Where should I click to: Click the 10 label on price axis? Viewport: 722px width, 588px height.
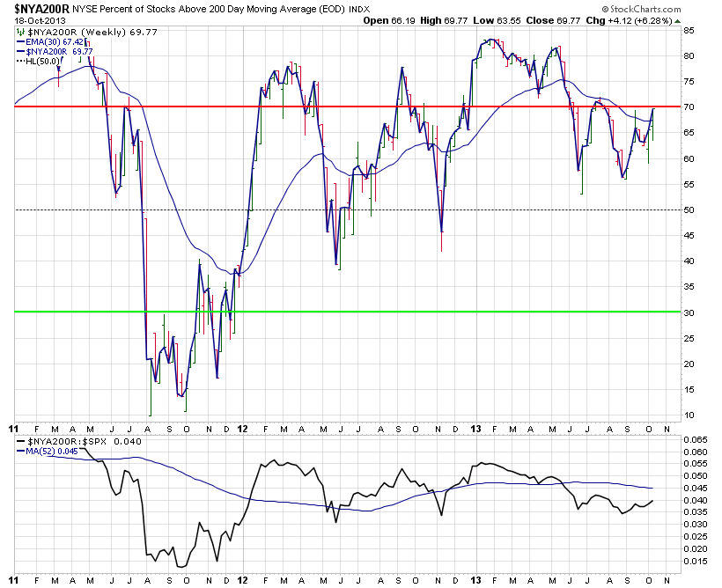coord(689,415)
